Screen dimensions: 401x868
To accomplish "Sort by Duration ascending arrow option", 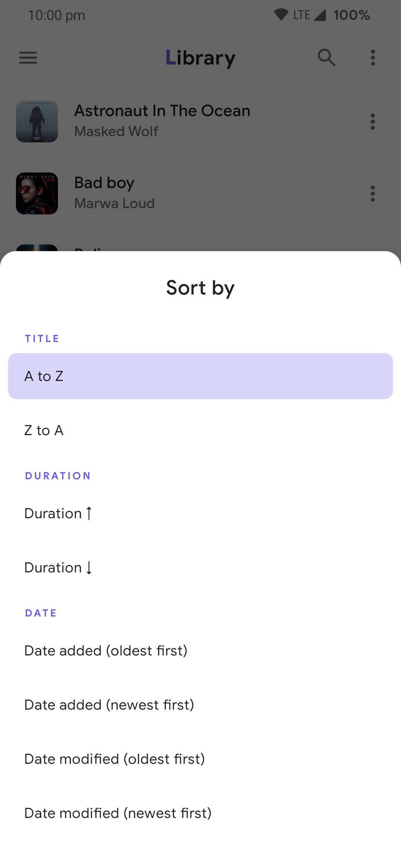I will tap(200, 513).
